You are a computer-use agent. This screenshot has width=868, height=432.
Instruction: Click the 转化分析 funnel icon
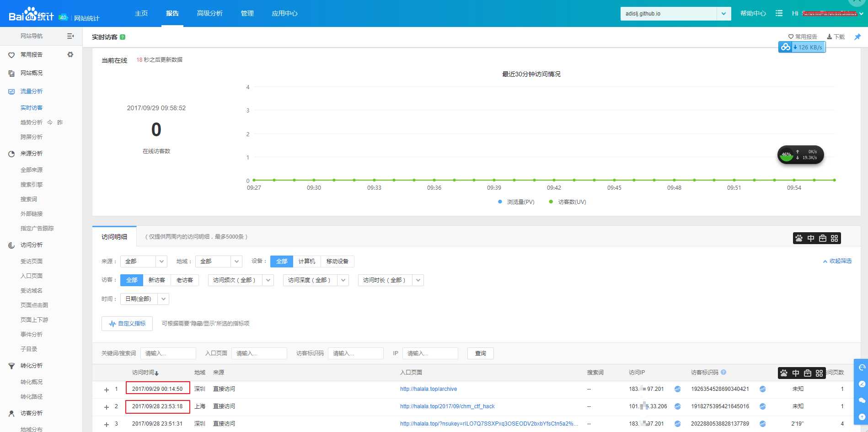11,366
